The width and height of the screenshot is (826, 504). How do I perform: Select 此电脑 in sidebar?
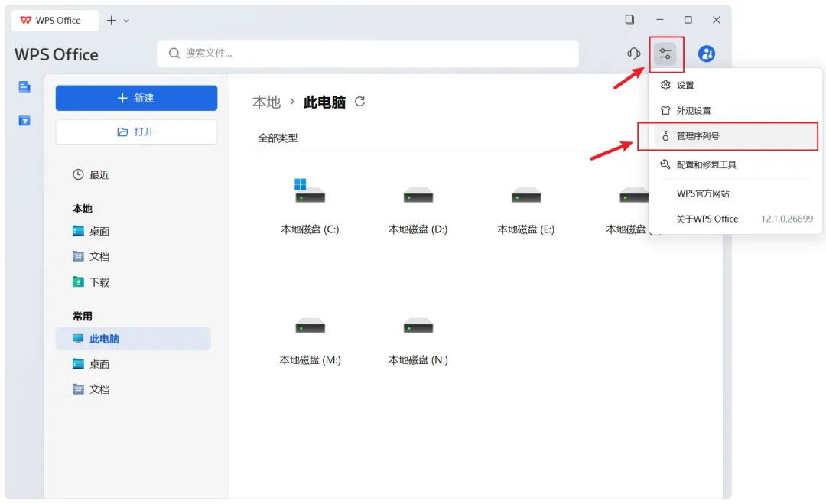[133, 339]
